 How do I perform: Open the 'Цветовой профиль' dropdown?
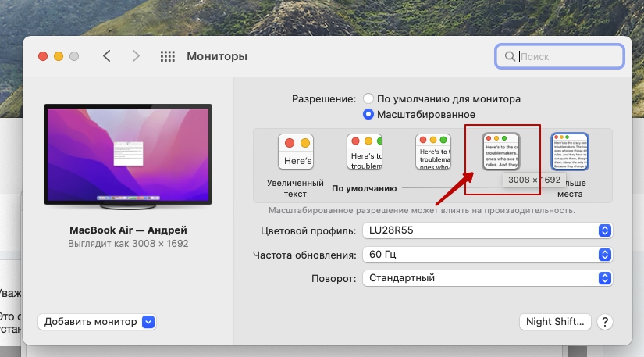coord(486,230)
